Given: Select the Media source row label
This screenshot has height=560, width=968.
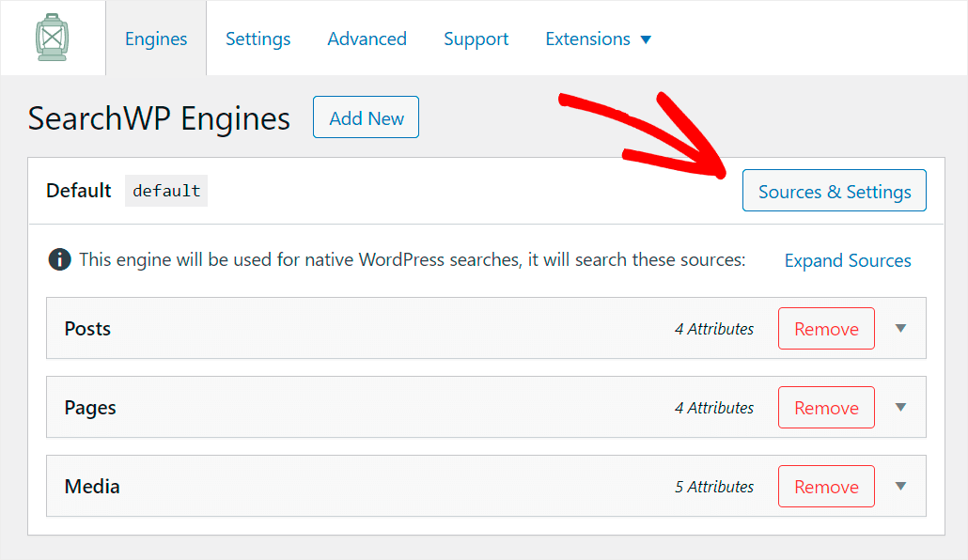Looking at the screenshot, I should click(92, 487).
